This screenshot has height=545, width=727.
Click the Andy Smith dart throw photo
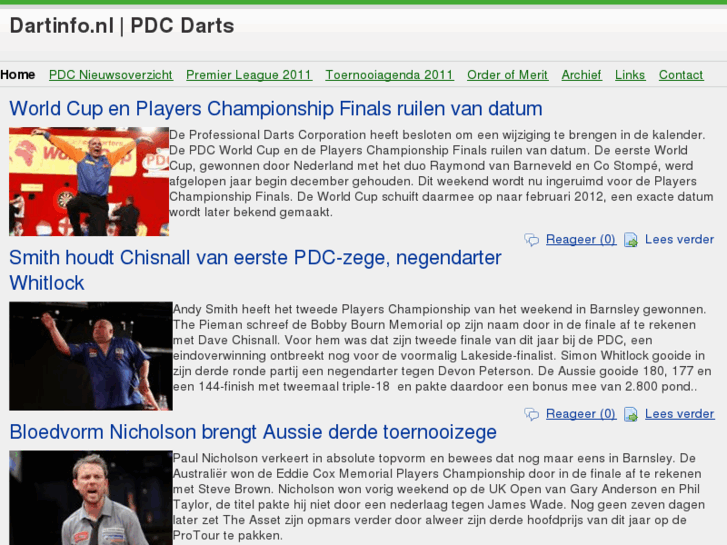pos(91,356)
